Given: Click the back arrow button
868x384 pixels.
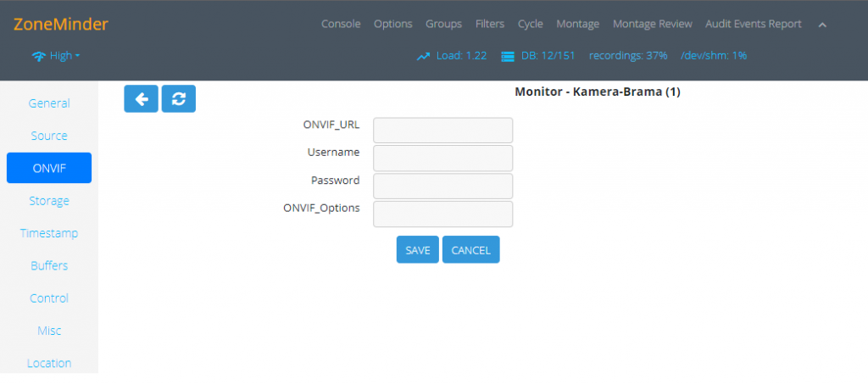Looking at the screenshot, I should (141, 98).
